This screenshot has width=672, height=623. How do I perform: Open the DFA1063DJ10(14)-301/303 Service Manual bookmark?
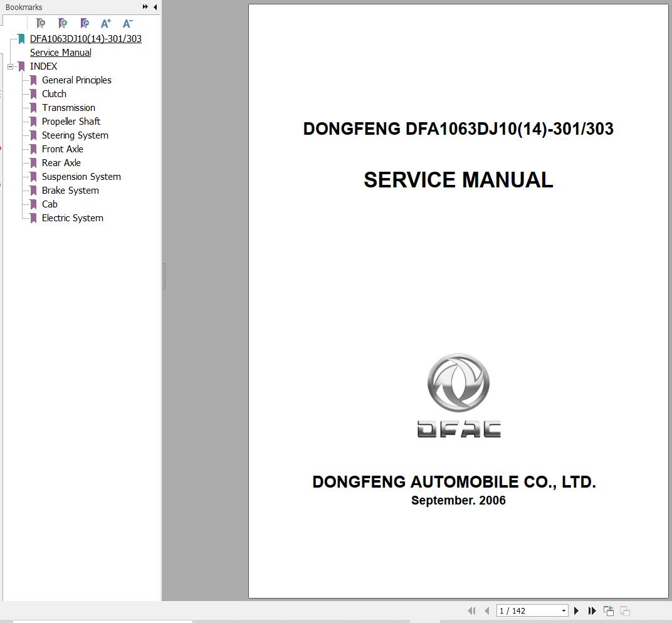(x=86, y=45)
